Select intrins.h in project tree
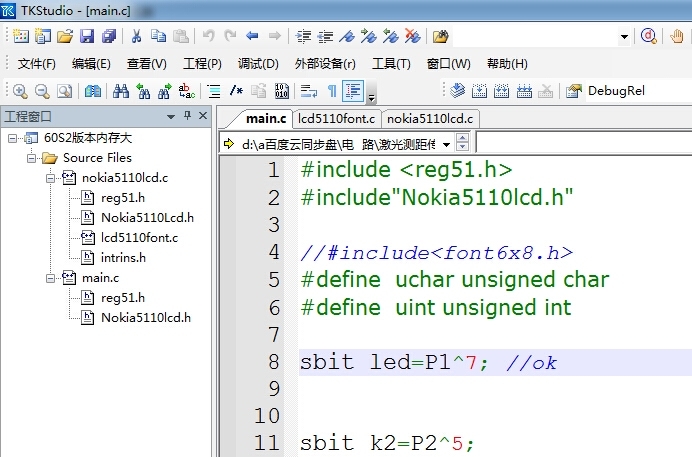This screenshot has width=692, height=457. pyautogui.click(x=123, y=258)
